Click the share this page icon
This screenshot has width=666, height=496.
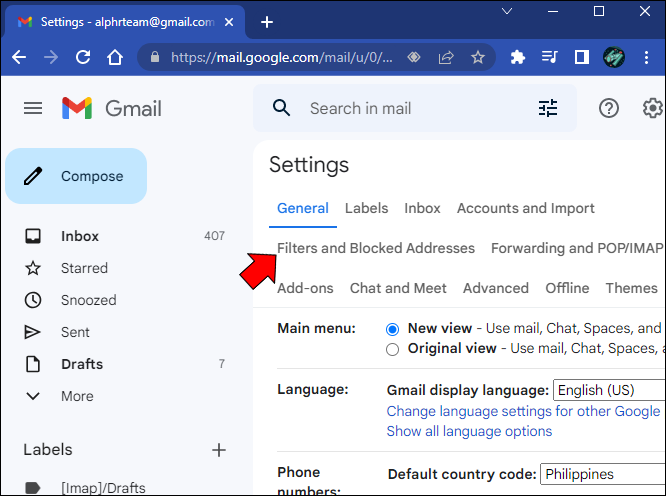tap(446, 57)
